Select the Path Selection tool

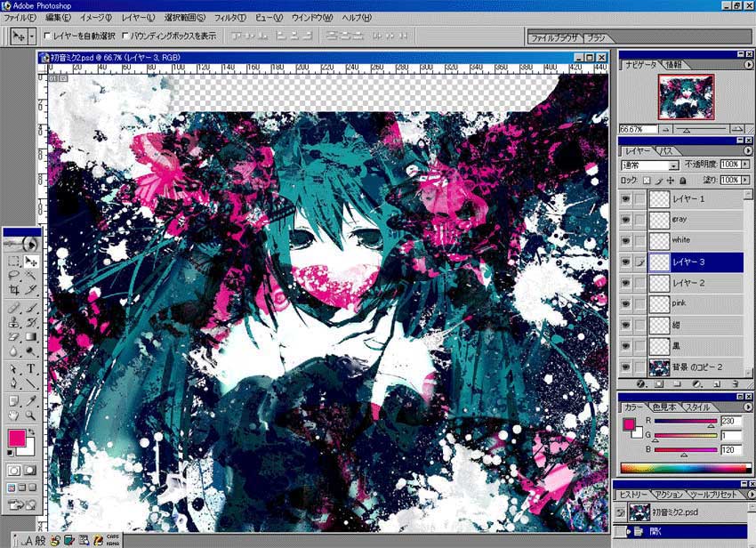13,369
